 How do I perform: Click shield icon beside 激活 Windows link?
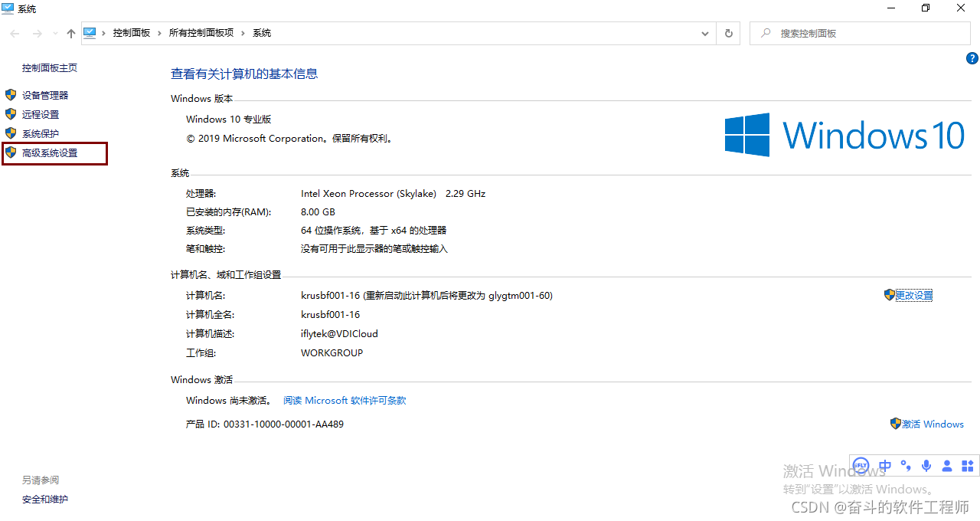point(896,424)
